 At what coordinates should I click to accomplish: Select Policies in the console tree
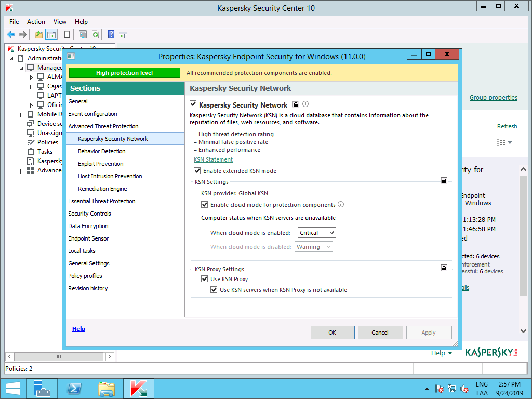click(47, 142)
